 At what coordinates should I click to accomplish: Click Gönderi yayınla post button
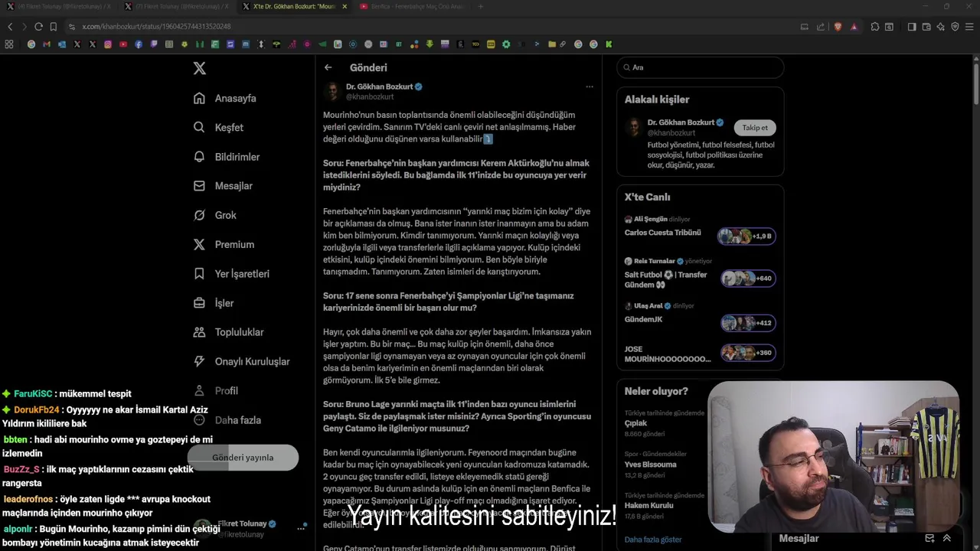click(x=243, y=458)
